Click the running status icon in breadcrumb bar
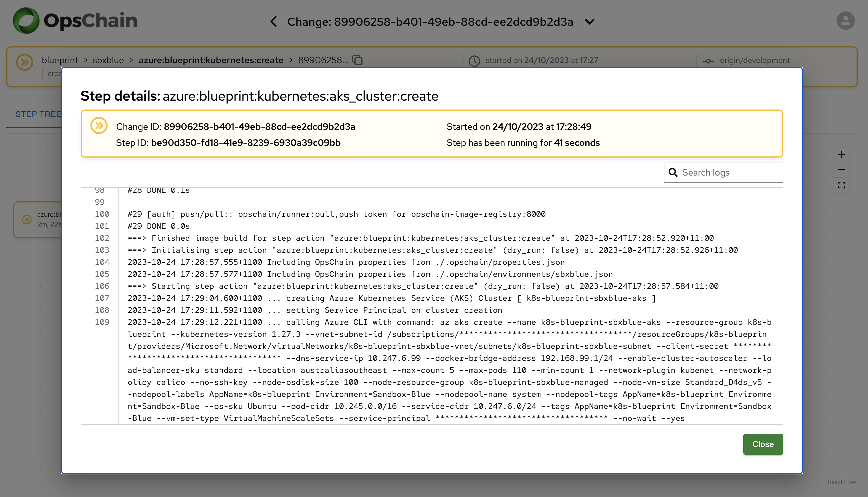This screenshot has width=868, height=497. click(25, 62)
